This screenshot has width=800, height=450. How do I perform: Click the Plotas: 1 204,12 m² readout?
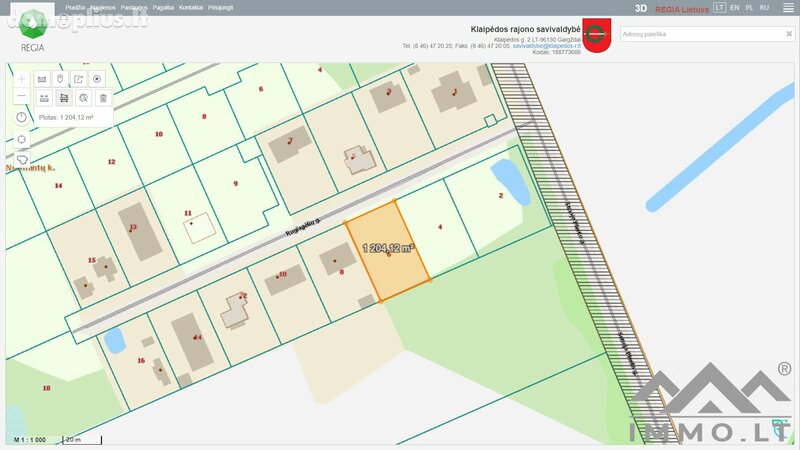click(66, 117)
